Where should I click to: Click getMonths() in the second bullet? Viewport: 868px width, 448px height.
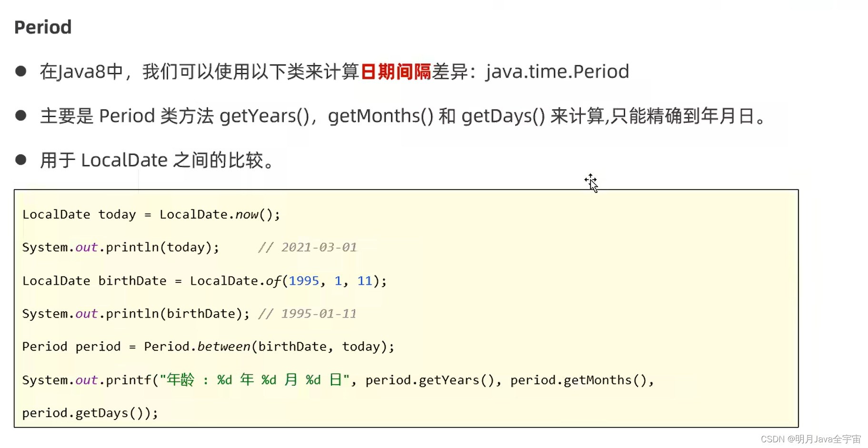tap(380, 116)
